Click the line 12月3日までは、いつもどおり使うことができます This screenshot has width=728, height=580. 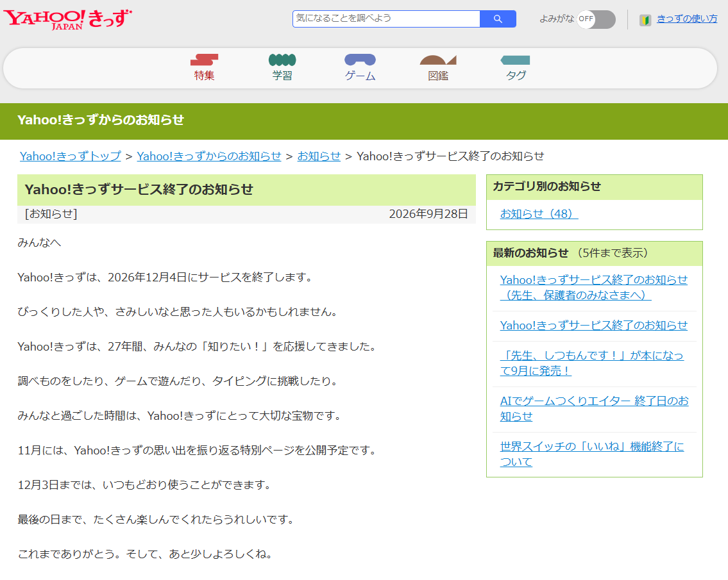144,485
